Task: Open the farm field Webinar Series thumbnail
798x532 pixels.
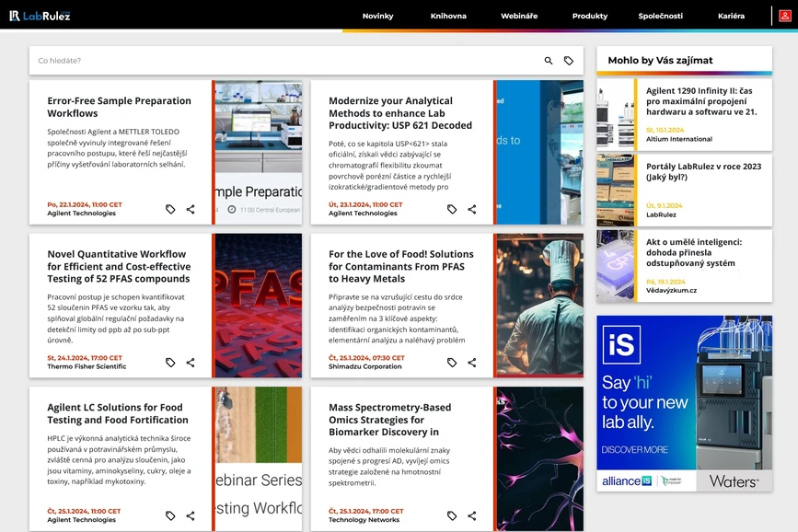Action: (x=259, y=458)
